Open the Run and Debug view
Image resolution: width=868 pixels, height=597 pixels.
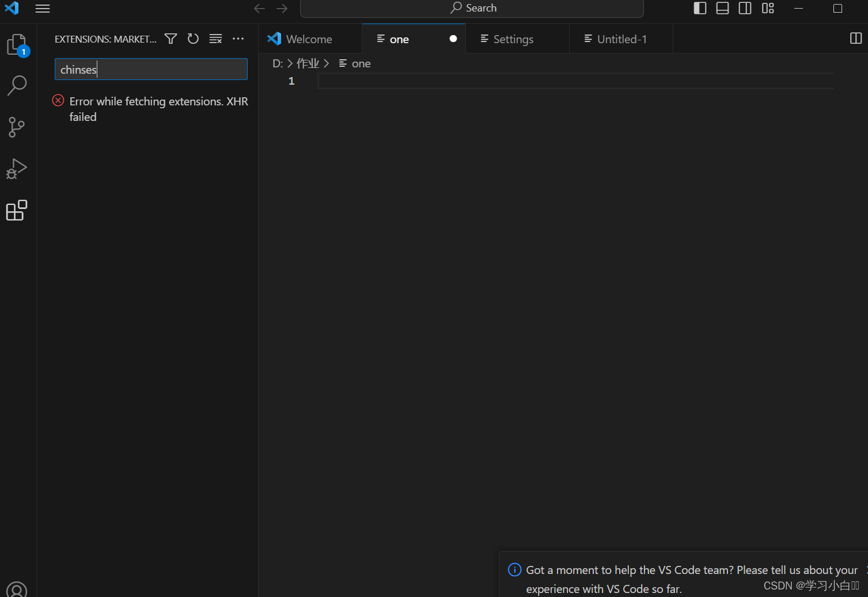click(x=17, y=169)
